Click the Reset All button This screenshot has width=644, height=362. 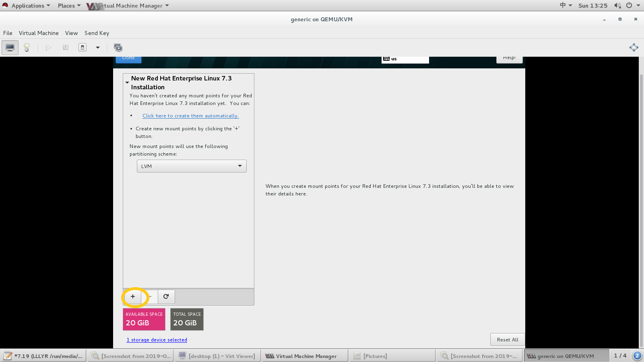point(508,339)
